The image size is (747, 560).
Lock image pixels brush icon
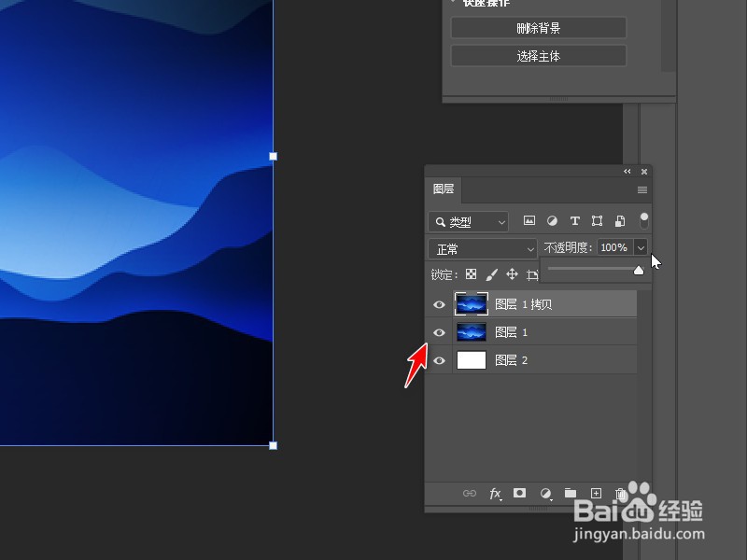(492, 274)
